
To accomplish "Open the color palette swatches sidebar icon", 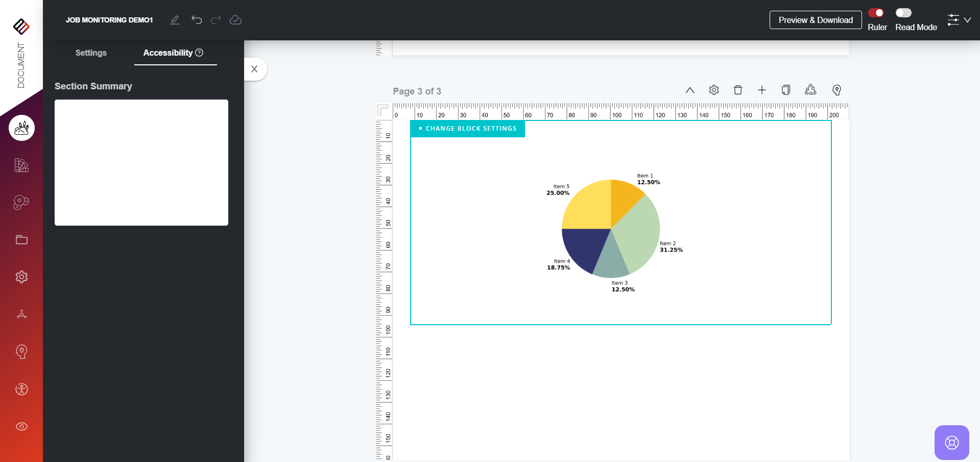I will [21, 165].
